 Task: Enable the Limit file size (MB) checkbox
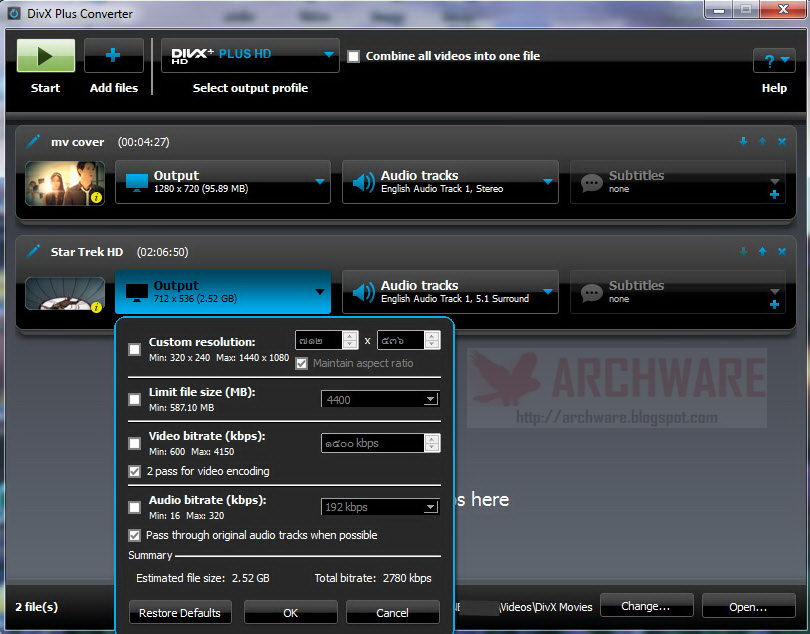134,399
